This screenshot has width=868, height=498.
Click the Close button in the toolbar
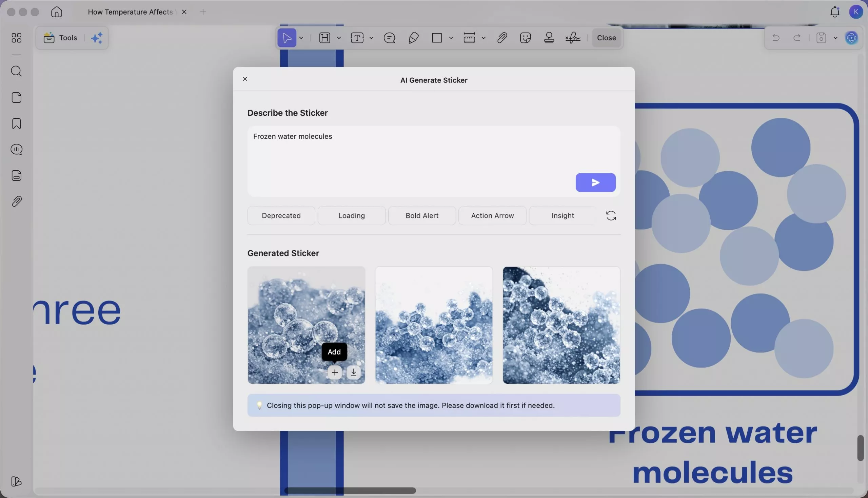[x=606, y=38]
